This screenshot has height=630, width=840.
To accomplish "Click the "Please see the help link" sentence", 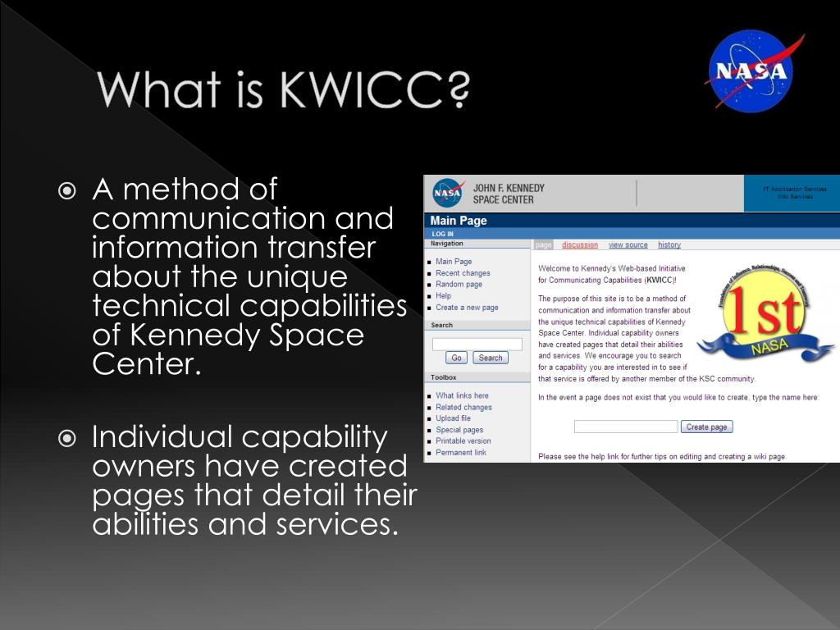I will [662, 457].
